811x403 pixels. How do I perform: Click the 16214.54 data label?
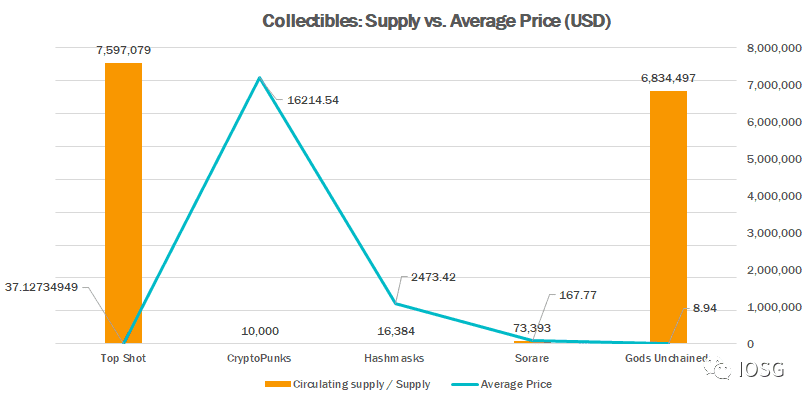[x=306, y=100]
